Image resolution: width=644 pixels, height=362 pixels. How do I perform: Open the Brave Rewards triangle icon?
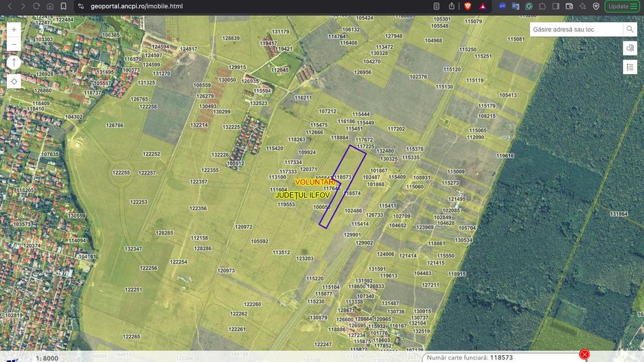(x=483, y=6)
